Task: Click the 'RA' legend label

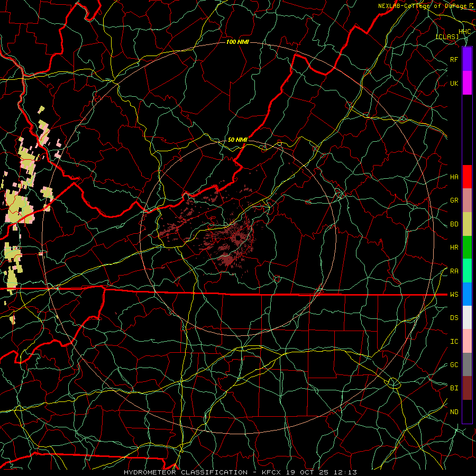Action: click(x=454, y=271)
